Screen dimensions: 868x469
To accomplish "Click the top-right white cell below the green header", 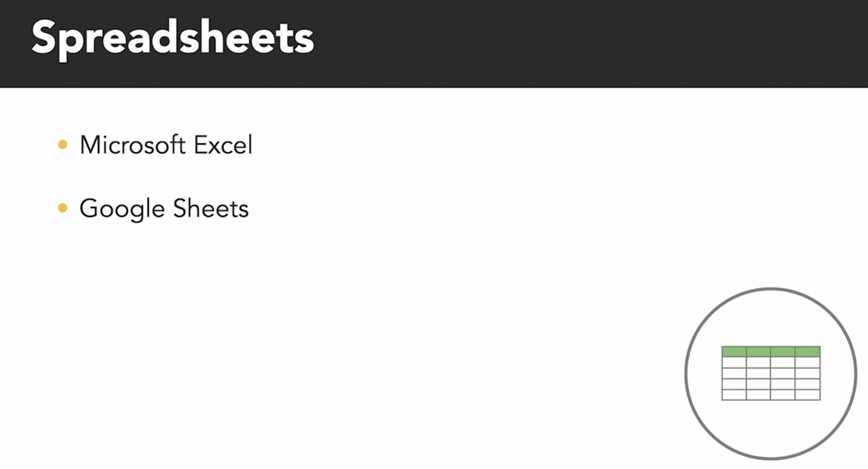I will click(x=808, y=362).
